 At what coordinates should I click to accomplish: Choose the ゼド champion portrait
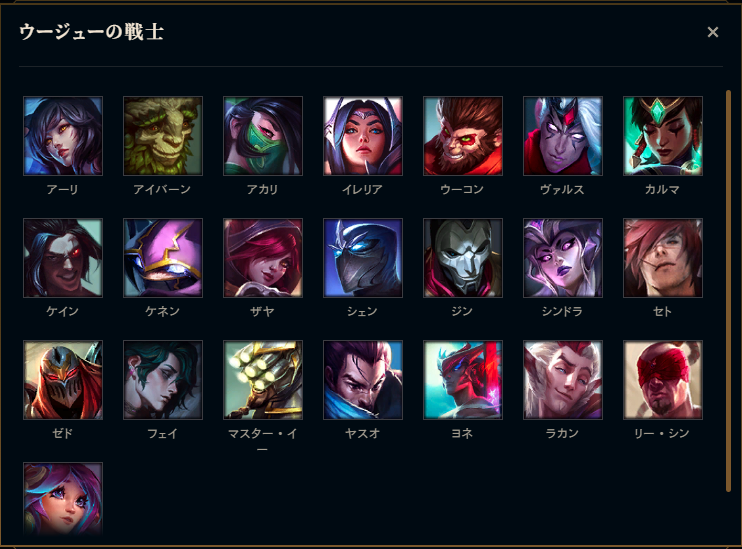click(63, 380)
